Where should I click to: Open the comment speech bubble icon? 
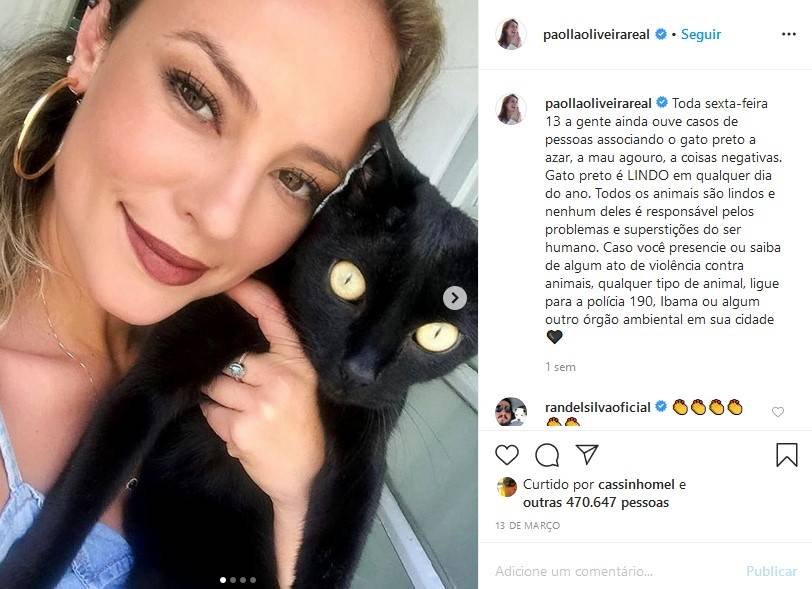tap(547, 455)
